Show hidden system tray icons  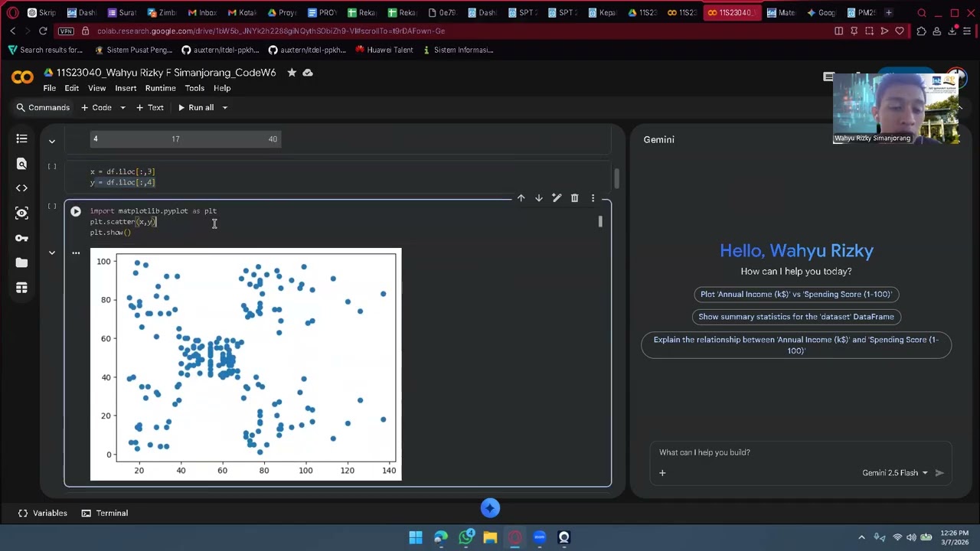point(861,537)
